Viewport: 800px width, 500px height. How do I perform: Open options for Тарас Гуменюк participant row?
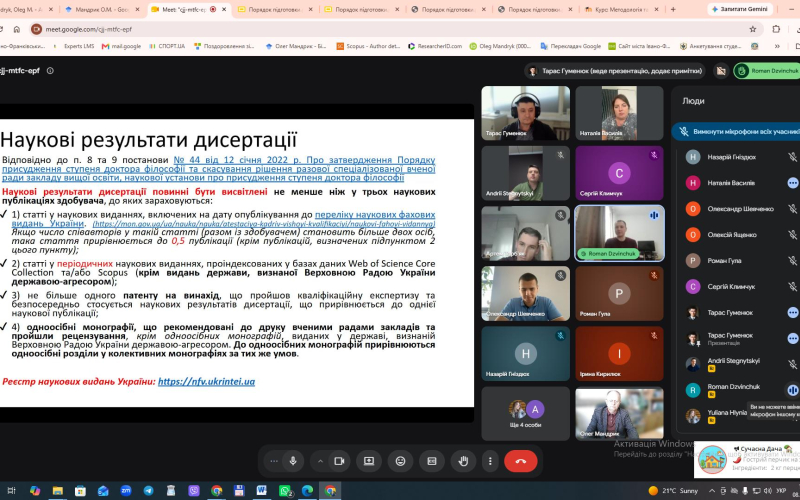pyautogui.click(x=792, y=313)
